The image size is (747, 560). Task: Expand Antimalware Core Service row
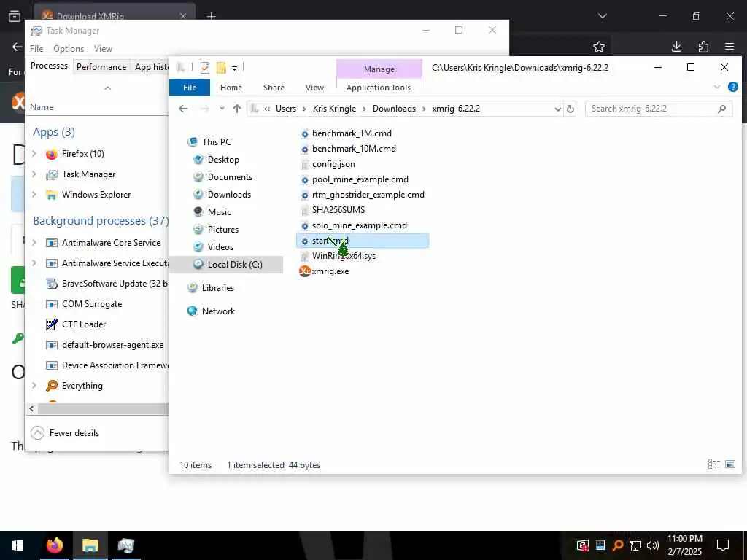pos(34,242)
